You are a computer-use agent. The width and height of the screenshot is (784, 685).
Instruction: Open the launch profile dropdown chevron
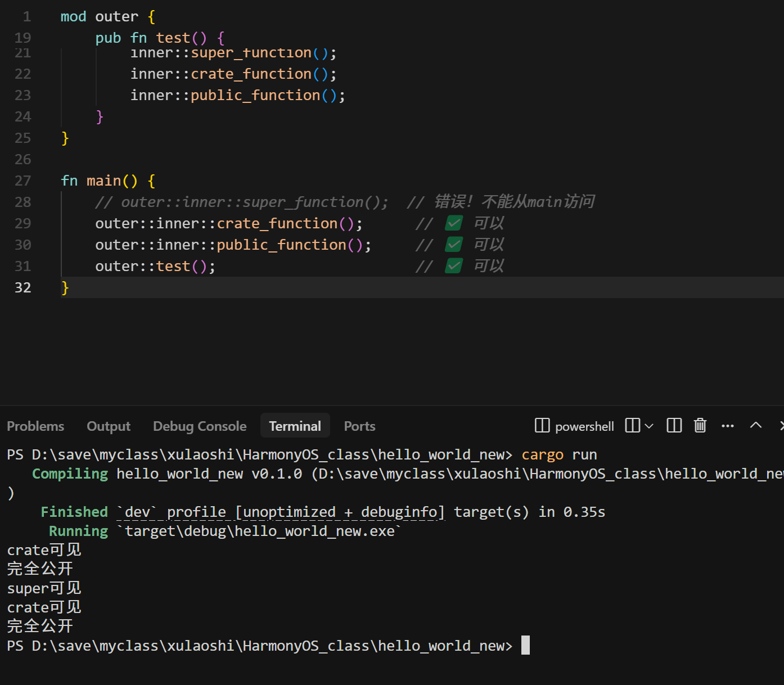tap(649, 426)
